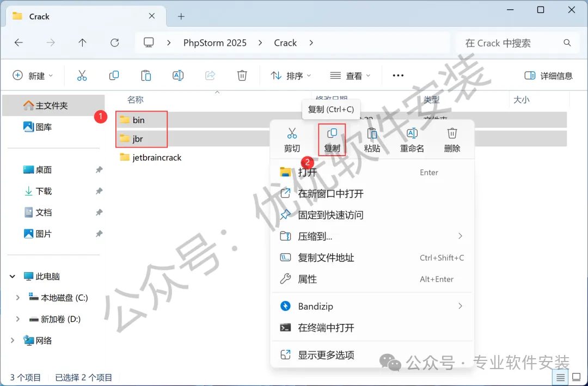Screen dimensions: 588x386
Task: Sort by 类型 column header
Action: tap(431, 100)
